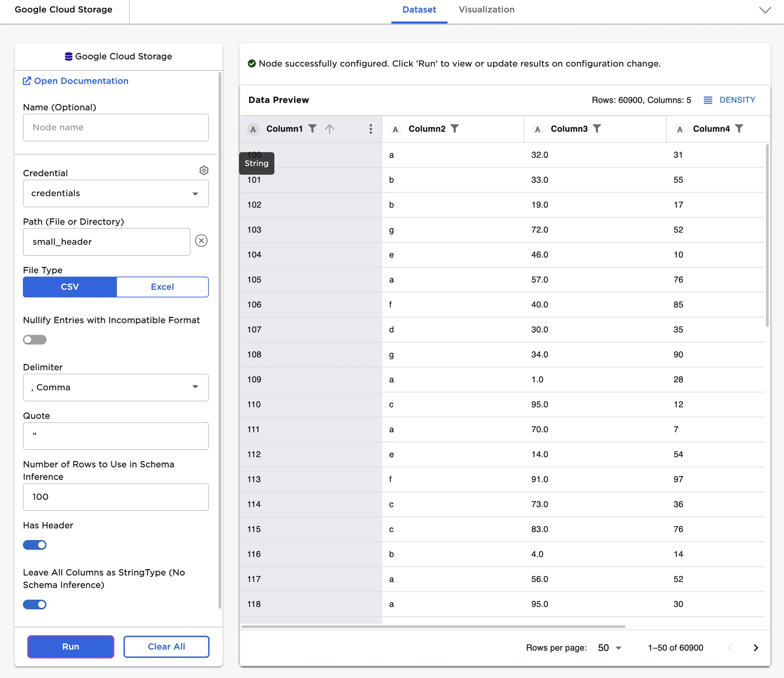This screenshot has height=678, width=784.
Task: Open the Credential dropdown
Action: coord(116,193)
